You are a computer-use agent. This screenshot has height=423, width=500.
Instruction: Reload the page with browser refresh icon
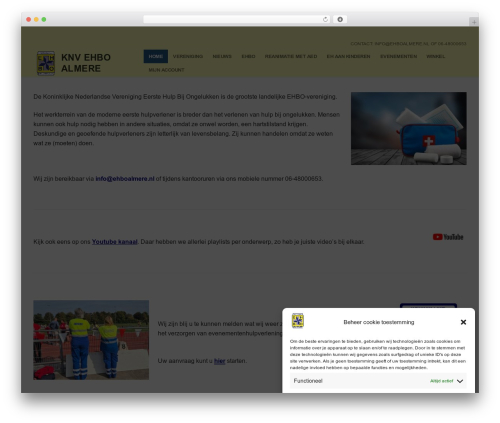325,19
